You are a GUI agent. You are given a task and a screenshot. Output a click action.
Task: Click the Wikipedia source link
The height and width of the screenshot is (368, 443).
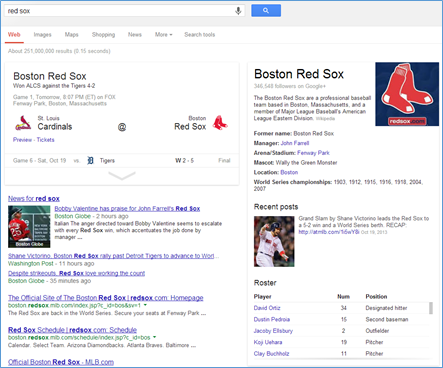click(x=325, y=119)
